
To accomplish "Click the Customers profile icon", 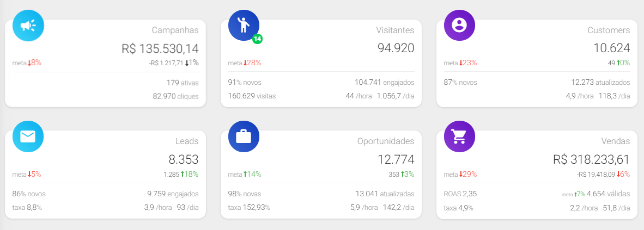I will (460, 26).
